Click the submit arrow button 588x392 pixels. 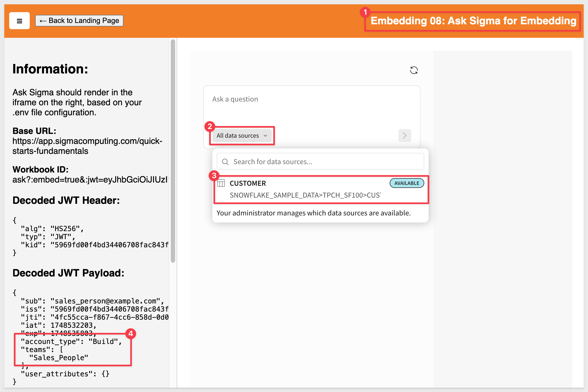pyautogui.click(x=405, y=136)
